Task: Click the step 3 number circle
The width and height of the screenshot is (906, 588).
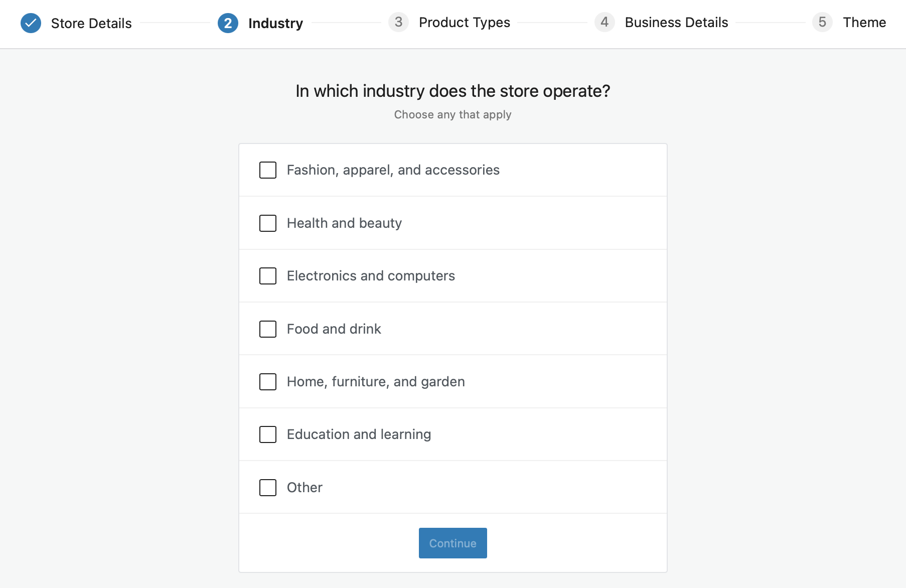Action: [x=398, y=22]
